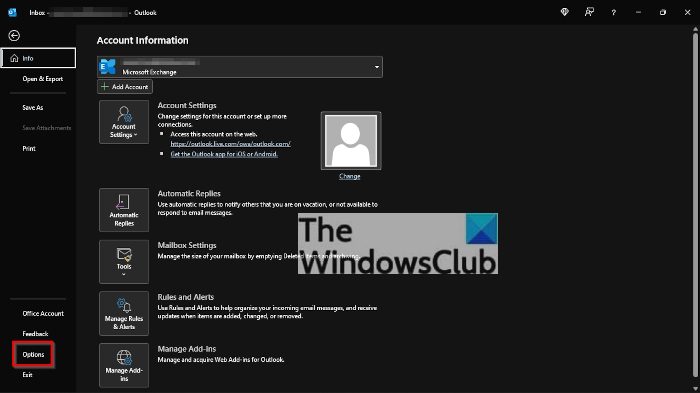Open Office Account page
This screenshot has width=700, height=393.
tap(43, 314)
